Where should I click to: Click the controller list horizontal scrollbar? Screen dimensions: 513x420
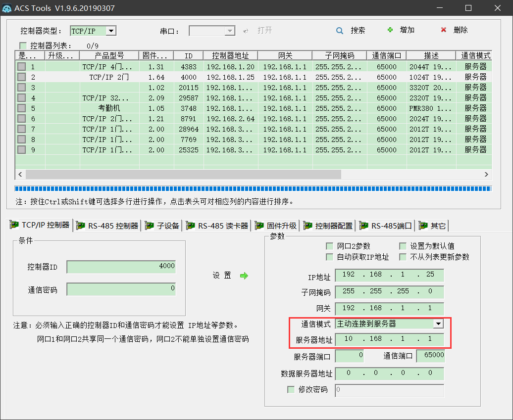click(x=183, y=175)
